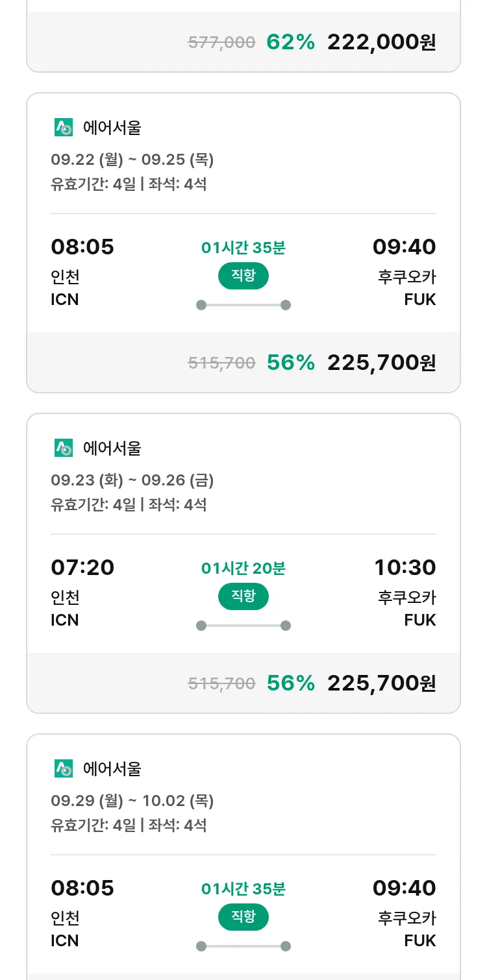487x980 pixels.
Task: Click Air Seoul logo on 09.23 flight card
Action: click(x=64, y=448)
